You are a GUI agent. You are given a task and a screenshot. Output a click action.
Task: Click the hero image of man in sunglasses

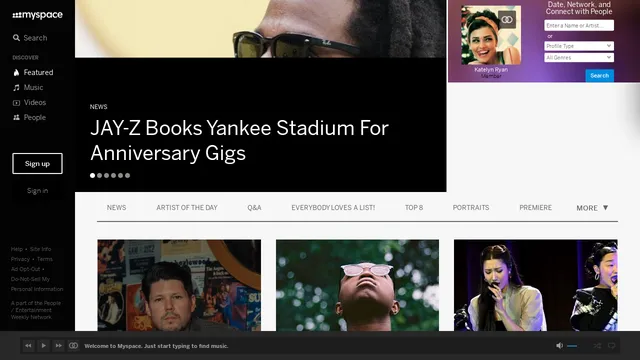point(260,29)
